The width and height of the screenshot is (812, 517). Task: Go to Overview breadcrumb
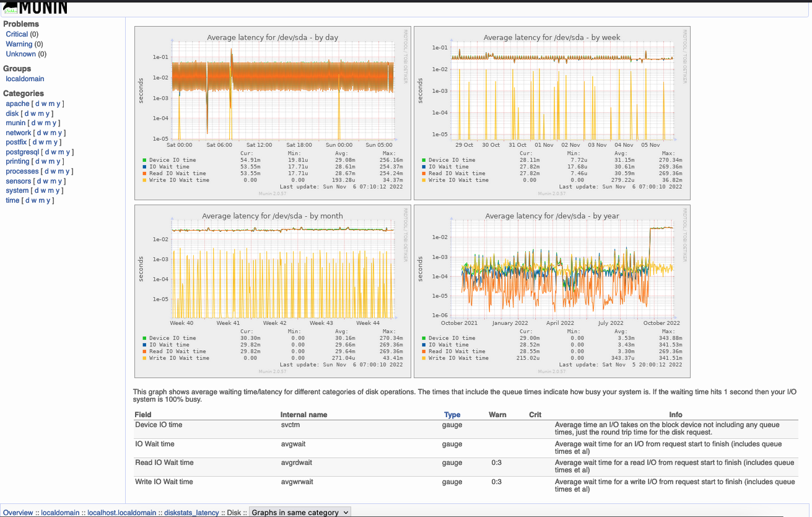click(19, 513)
